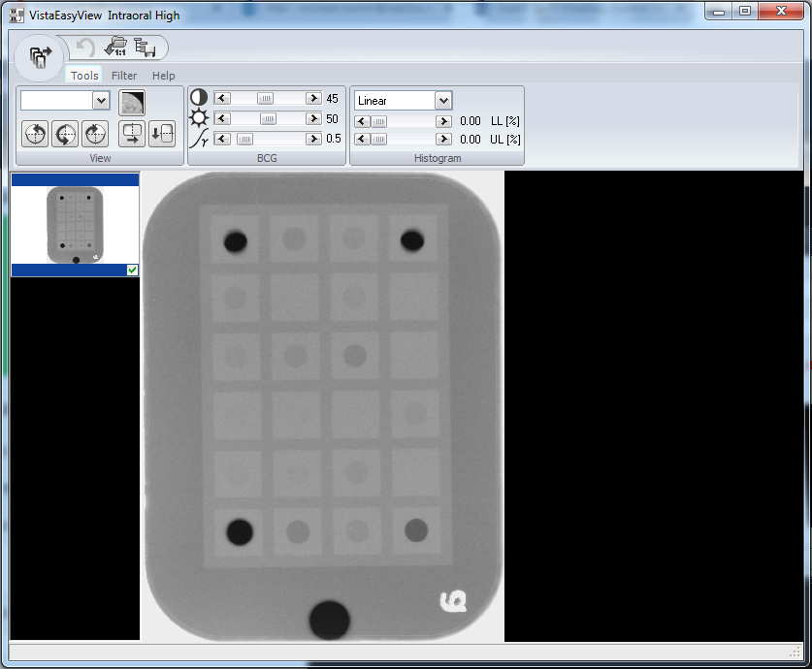
Task: Flip the image vertically
Action: pyautogui.click(x=162, y=134)
